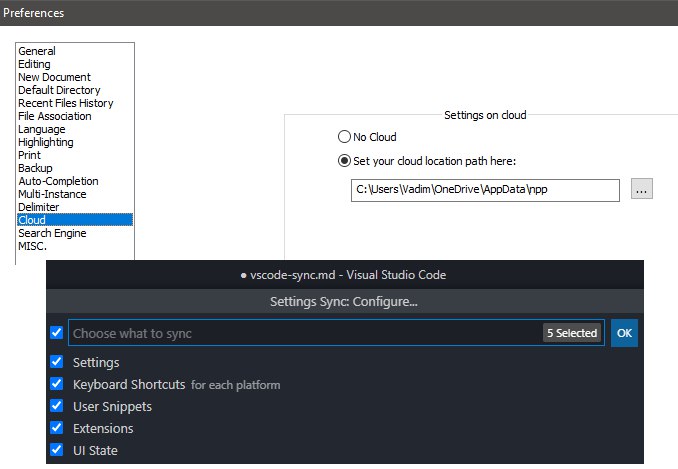The image size is (678, 469).
Task: Select File Association in the list
Action: tap(54, 116)
